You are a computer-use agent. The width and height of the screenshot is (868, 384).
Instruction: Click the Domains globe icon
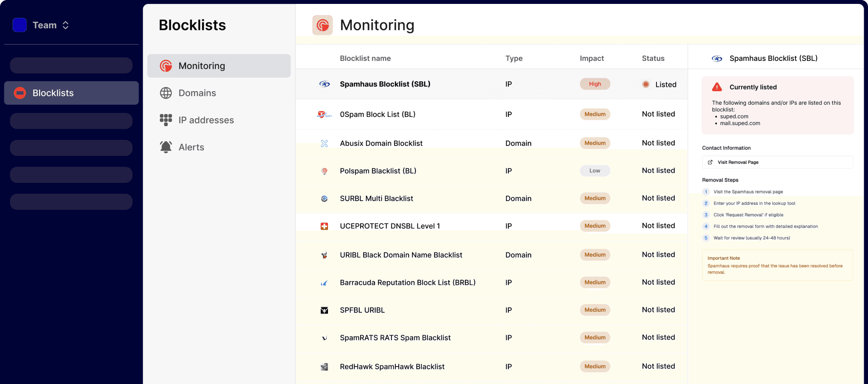point(166,93)
